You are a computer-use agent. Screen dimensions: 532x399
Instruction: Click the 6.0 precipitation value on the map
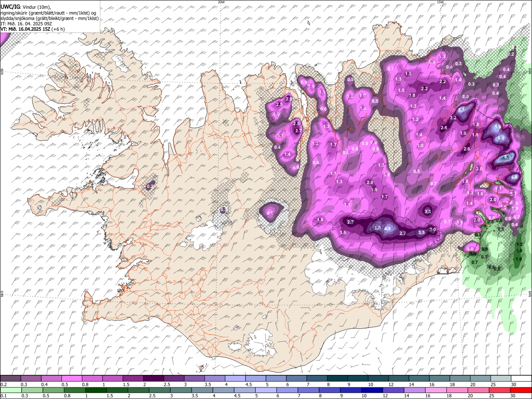[x=501, y=138]
